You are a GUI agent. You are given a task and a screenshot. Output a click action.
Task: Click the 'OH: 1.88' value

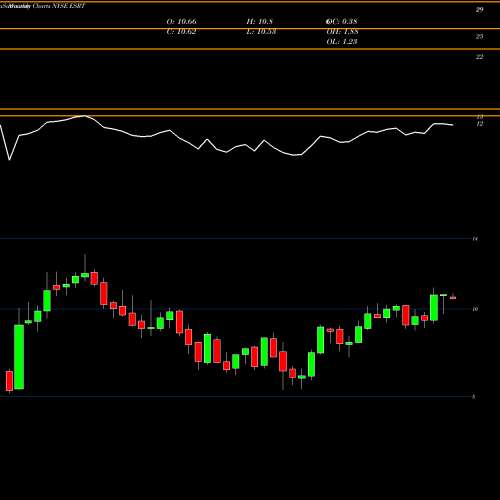(342, 32)
